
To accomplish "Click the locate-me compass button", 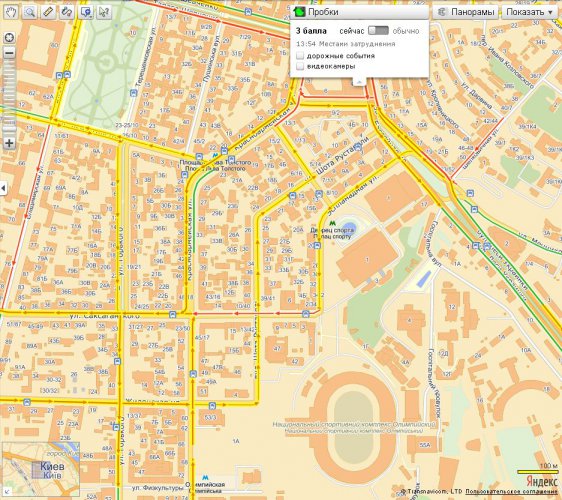I will point(9,37).
